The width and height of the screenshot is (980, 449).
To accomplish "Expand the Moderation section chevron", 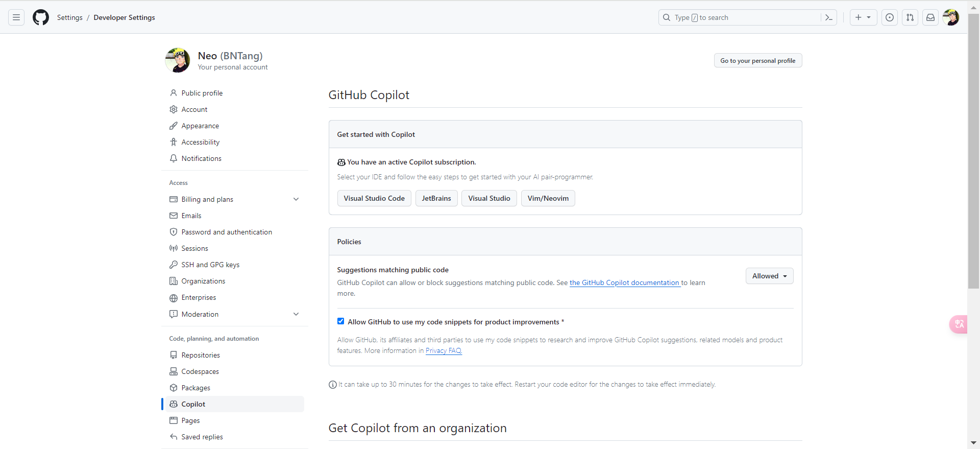I will click(x=296, y=314).
